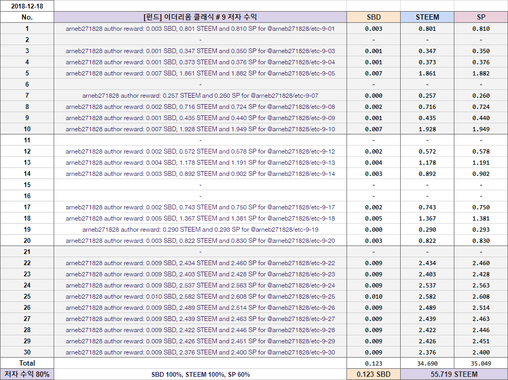The image size is (508, 380).
Task: Click the SP value 0.902 cell
Action: (x=481, y=174)
